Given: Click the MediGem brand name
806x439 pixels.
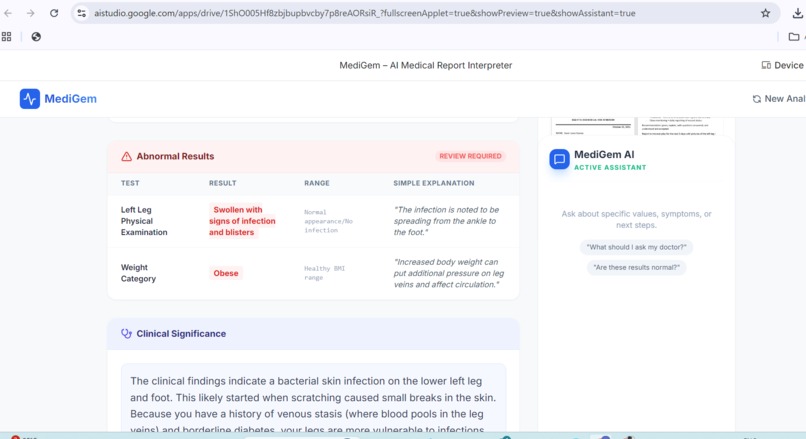Looking at the screenshot, I should [70, 99].
